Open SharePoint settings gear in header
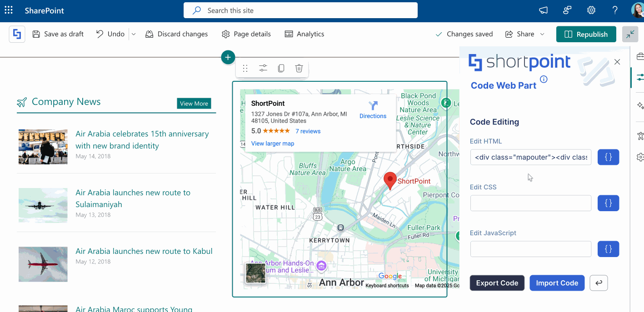 pos(591,10)
